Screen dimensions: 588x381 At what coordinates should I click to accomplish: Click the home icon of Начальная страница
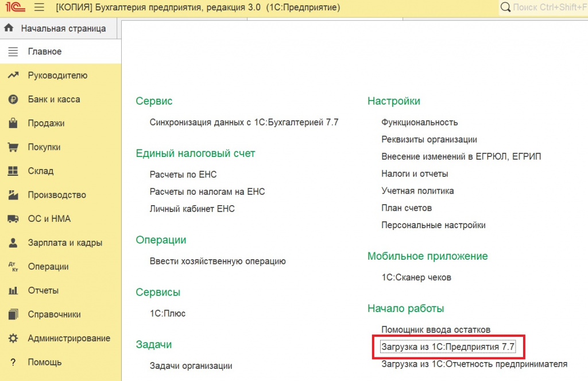coord(9,28)
